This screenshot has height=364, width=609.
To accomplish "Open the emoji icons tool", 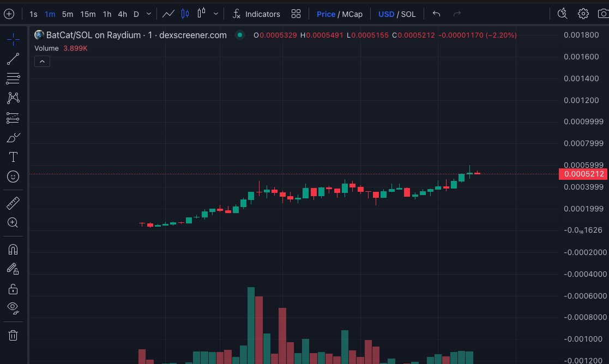I will (x=13, y=177).
